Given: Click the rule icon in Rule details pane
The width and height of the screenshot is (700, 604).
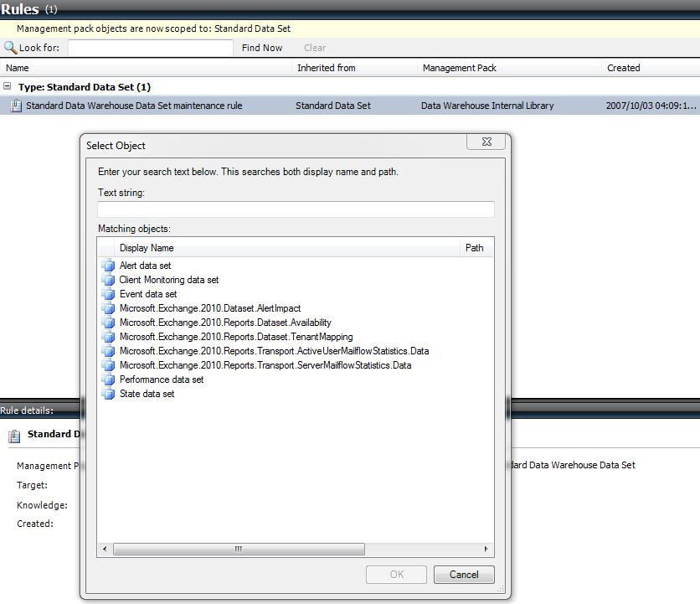Looking at the screenshot, I should pyautogui.click(x=14, y=436).
